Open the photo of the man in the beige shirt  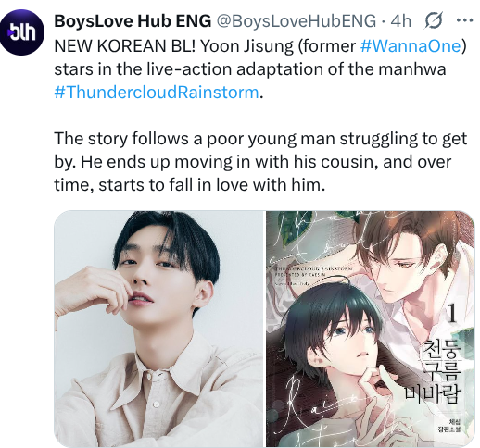[158, 329]
